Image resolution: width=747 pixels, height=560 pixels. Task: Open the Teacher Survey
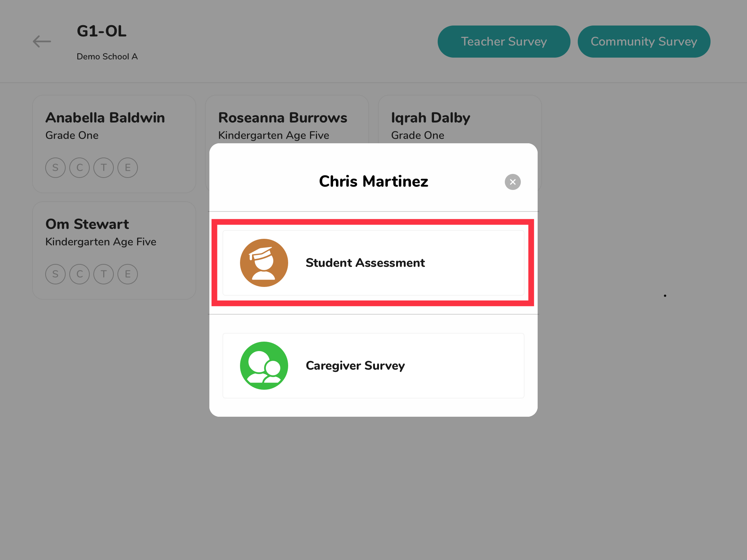click(504, 42)
